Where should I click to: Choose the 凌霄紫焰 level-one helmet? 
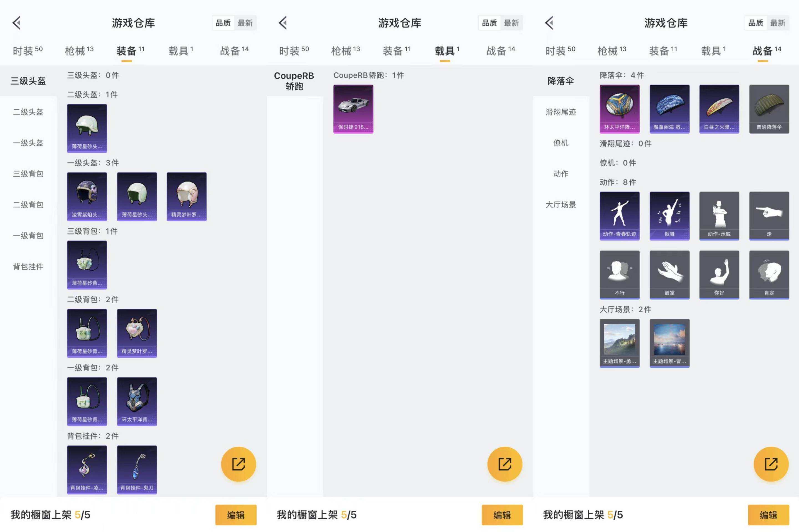(87, 196)
